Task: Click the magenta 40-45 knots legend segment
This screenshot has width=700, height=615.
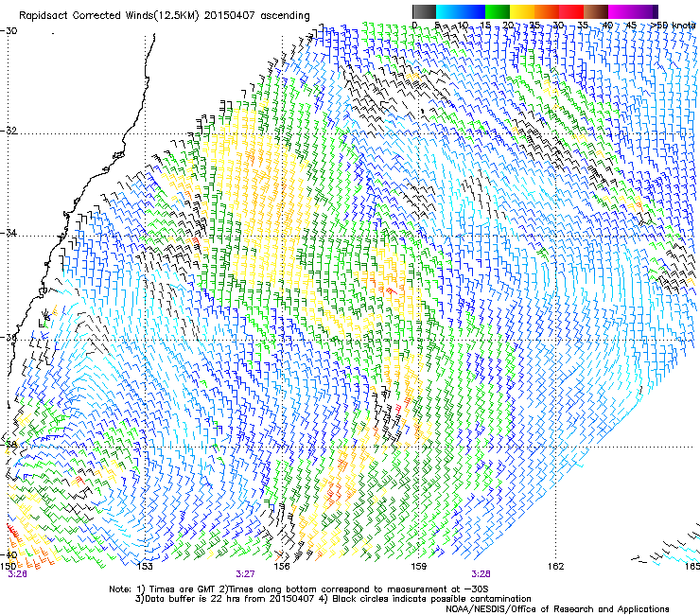Action: 621,11
